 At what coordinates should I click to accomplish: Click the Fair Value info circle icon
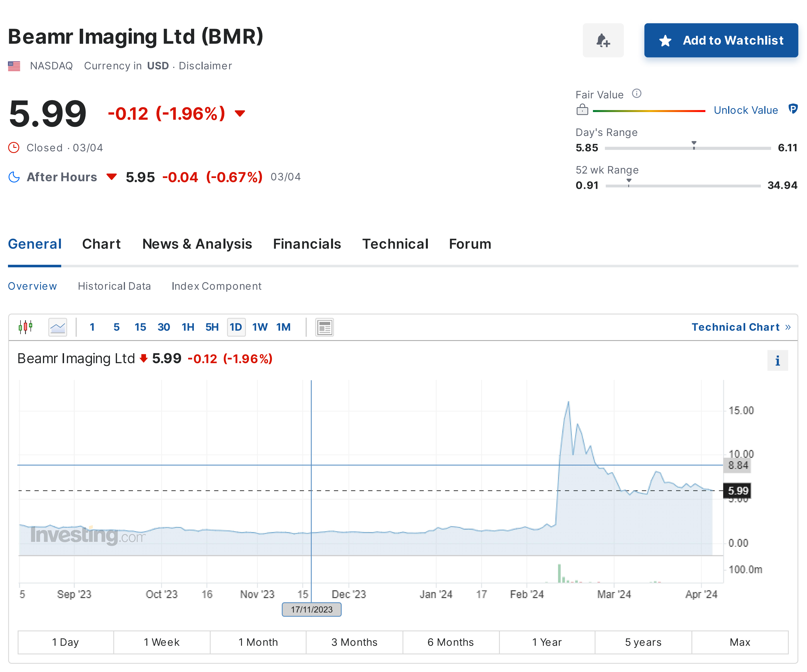636,94
